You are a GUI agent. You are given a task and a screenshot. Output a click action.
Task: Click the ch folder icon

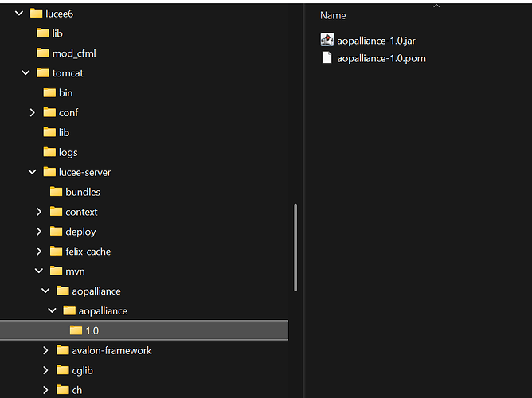(x=63, y=390)
